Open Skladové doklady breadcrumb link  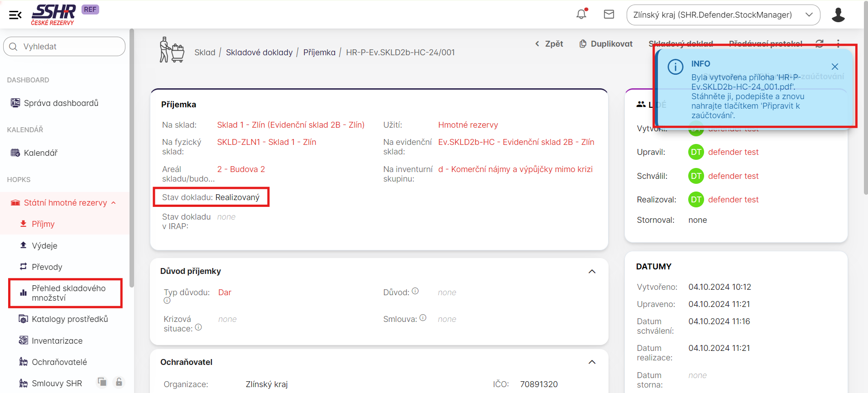(x=259, y=53)
